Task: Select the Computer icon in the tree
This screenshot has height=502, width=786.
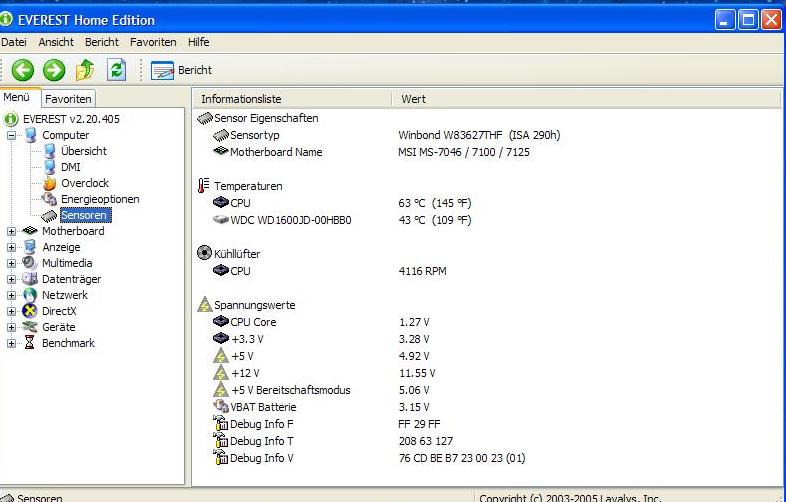Action: pos(31,135)
